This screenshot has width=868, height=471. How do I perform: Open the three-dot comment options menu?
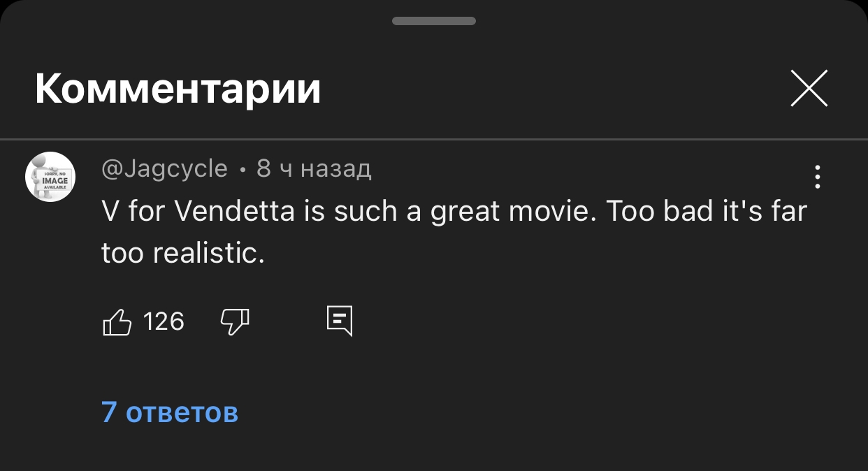click(817, 177)
